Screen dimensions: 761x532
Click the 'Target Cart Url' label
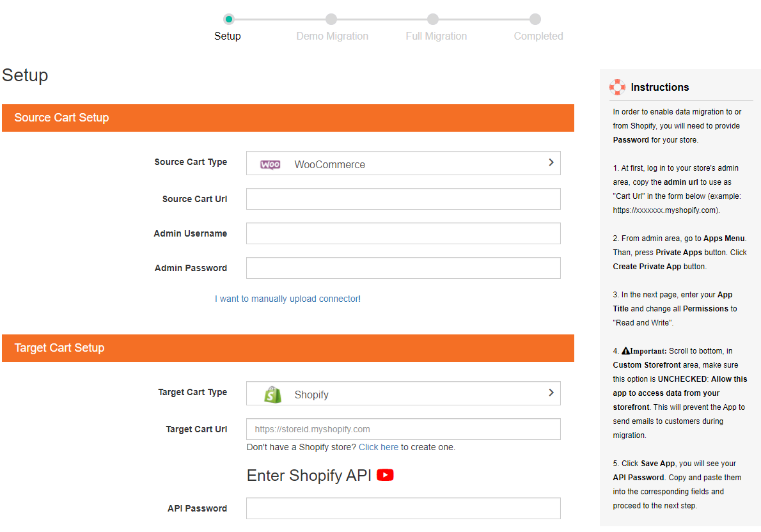196,429
